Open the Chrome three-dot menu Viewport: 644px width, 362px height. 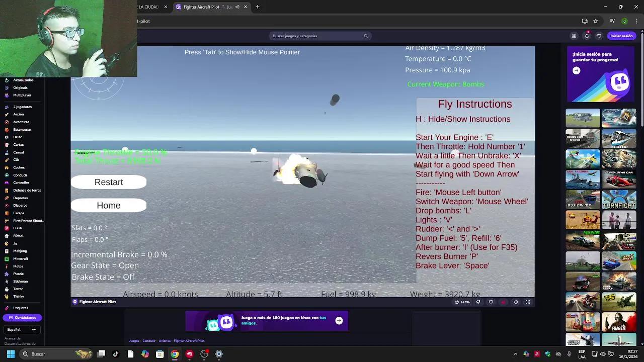[x=636, y=21]
